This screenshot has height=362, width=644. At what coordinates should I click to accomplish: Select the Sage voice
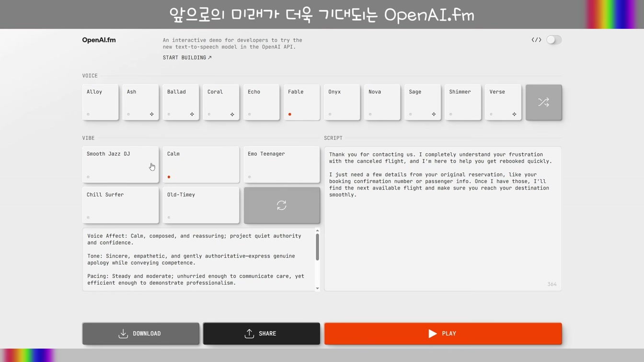[x=422, y=102]
